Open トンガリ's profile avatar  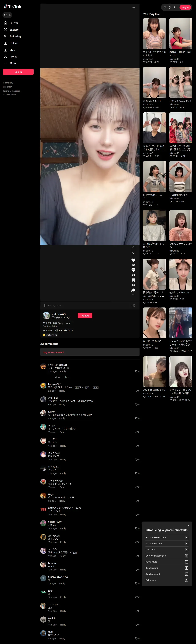(x=44, y=441)
